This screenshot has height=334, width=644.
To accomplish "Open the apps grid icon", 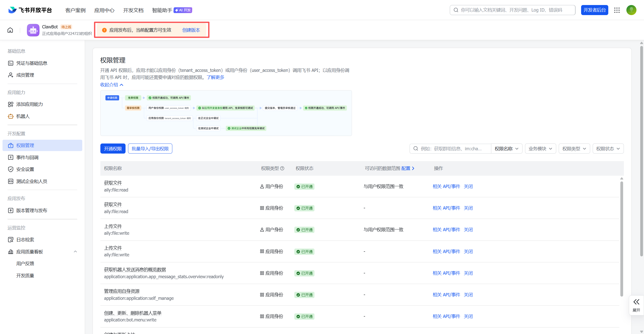I will coord(617,10).
